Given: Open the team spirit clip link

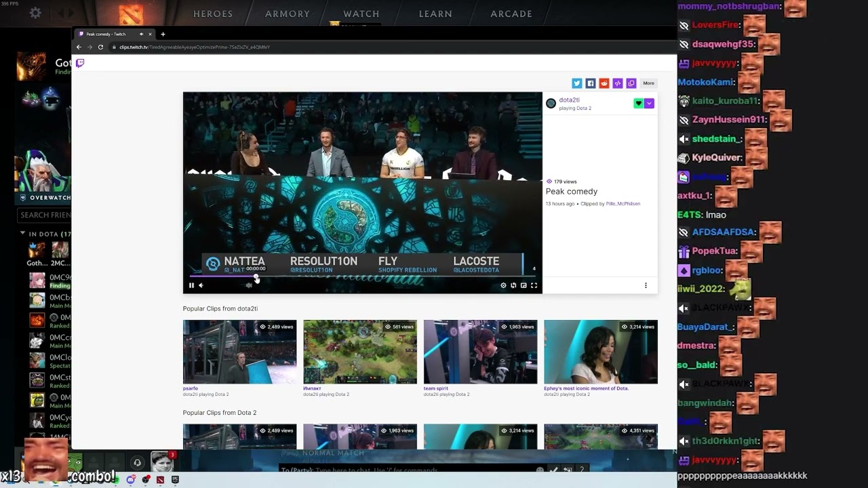Looking at the screenshot, I should [x=435, y=388].
